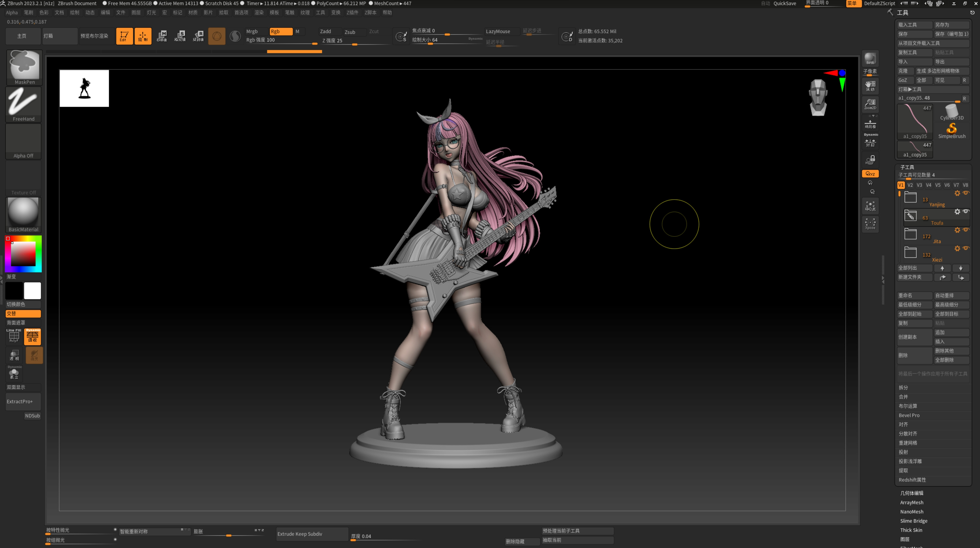Click the BPR render icon
Screen dimensions: 980x548
[x=870, y=59]
